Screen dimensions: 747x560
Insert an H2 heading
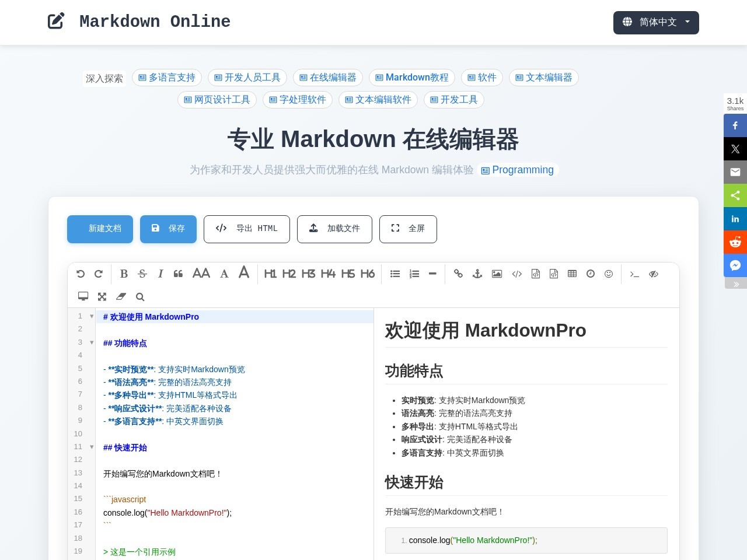pos(289,274)
